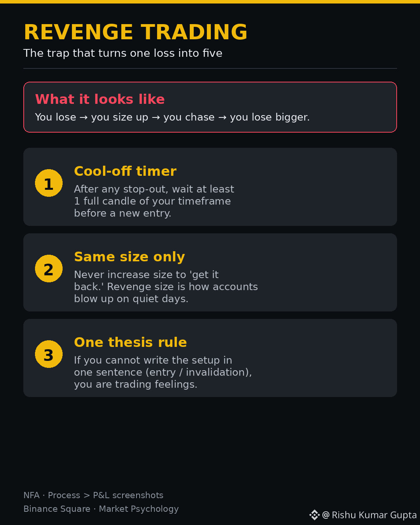Click the 'If you cannot write the setup' text
This screenshot has width=420, height=525.
pos(163,372)
